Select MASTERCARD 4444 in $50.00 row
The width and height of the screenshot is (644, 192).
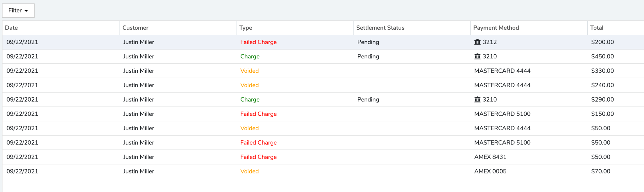pyautogui.click(x=502, y=128)
